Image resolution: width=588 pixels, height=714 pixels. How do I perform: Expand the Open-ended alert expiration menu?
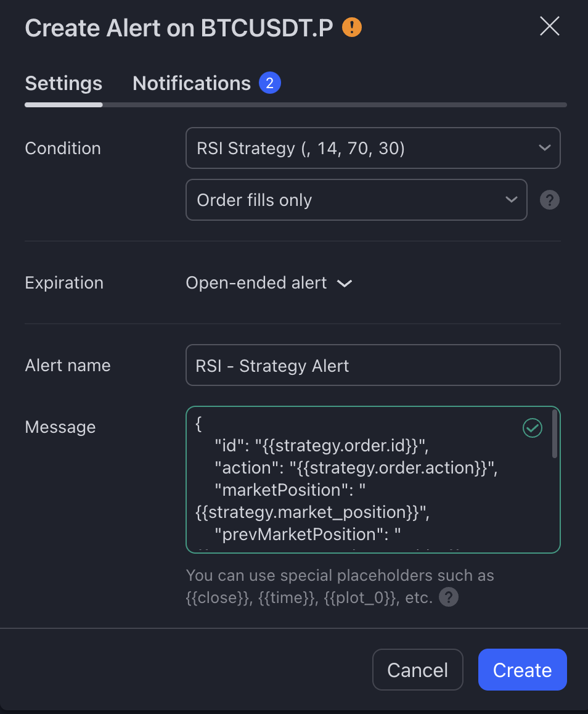click(269, 283)
